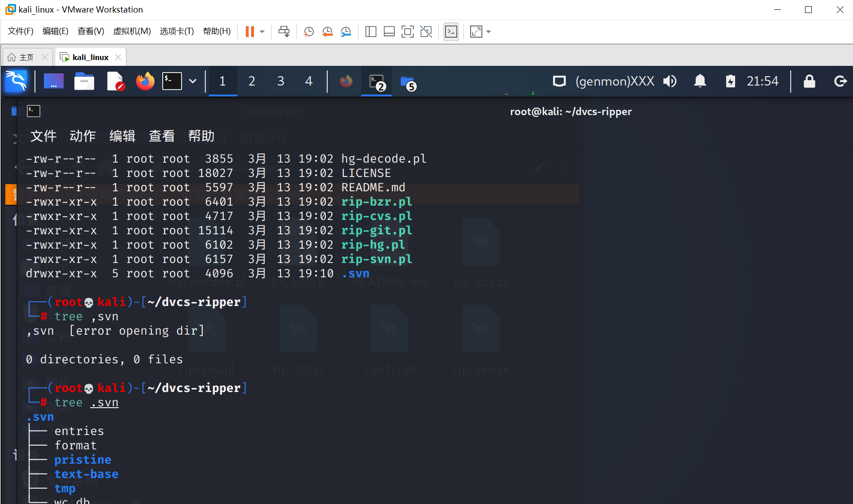Open the terminal 查看 menu
853x504 pixels.
pyautogui.click(x=162, y=136)
